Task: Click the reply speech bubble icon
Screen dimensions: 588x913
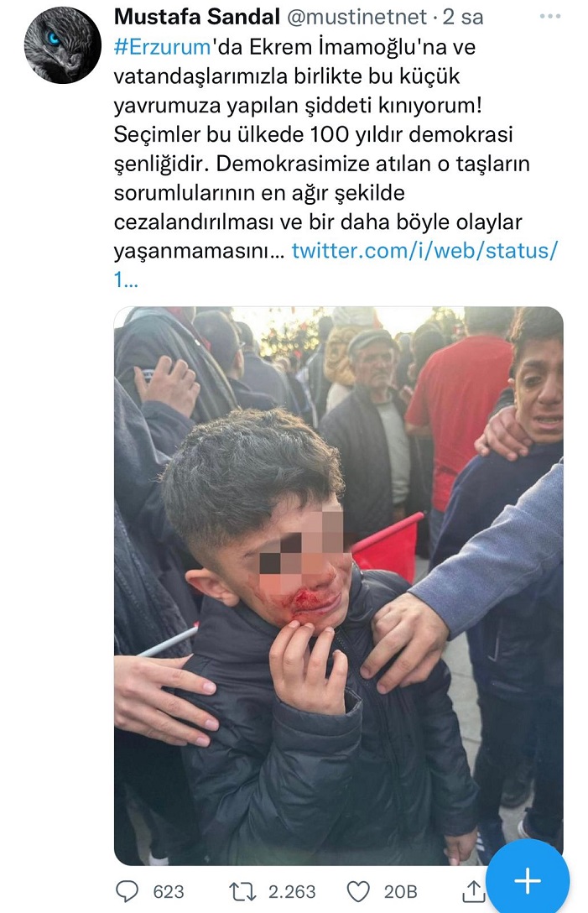Action: (x=127, y=891)
